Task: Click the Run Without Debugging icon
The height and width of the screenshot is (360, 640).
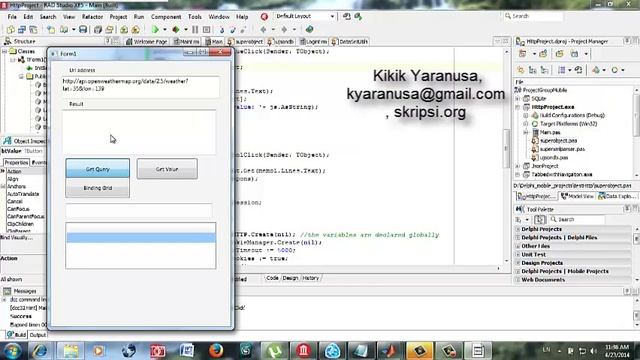Action: tap(176, 29)
